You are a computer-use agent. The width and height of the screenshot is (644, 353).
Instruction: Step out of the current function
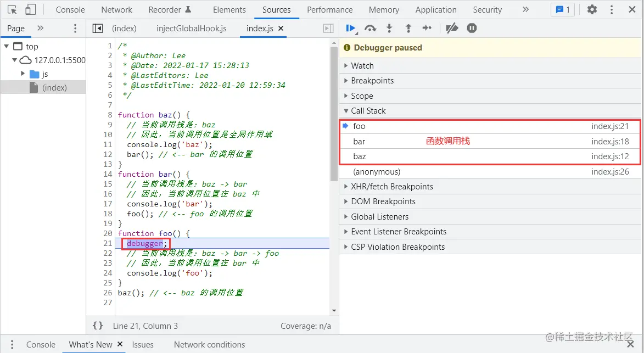408,28
